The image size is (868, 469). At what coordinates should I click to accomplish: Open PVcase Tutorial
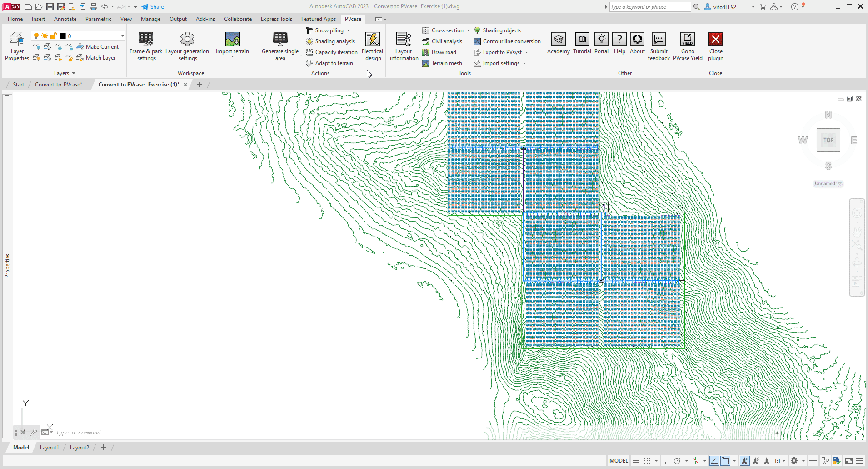pos(582,43)
